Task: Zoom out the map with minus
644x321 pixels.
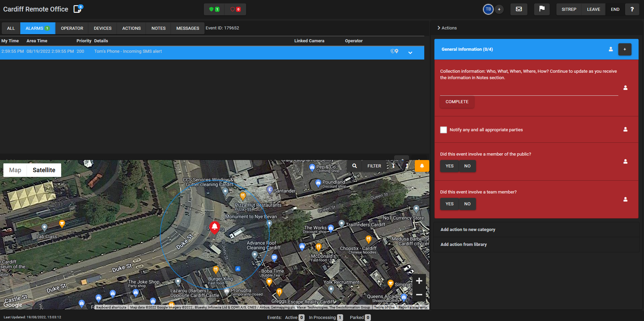Action: tap(419, 295)
